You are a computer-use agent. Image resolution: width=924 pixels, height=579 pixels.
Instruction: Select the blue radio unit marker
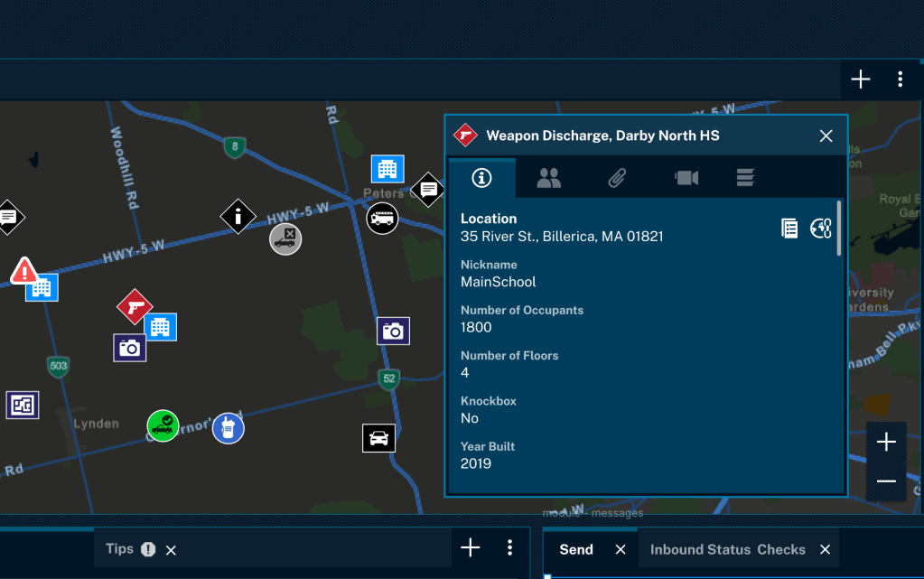click(228, 428)
